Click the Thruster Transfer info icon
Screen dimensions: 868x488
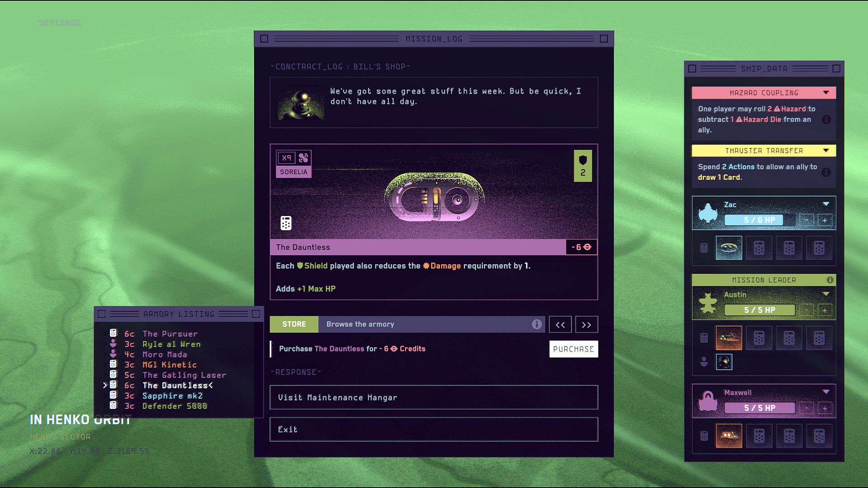[x=826, y=172]
